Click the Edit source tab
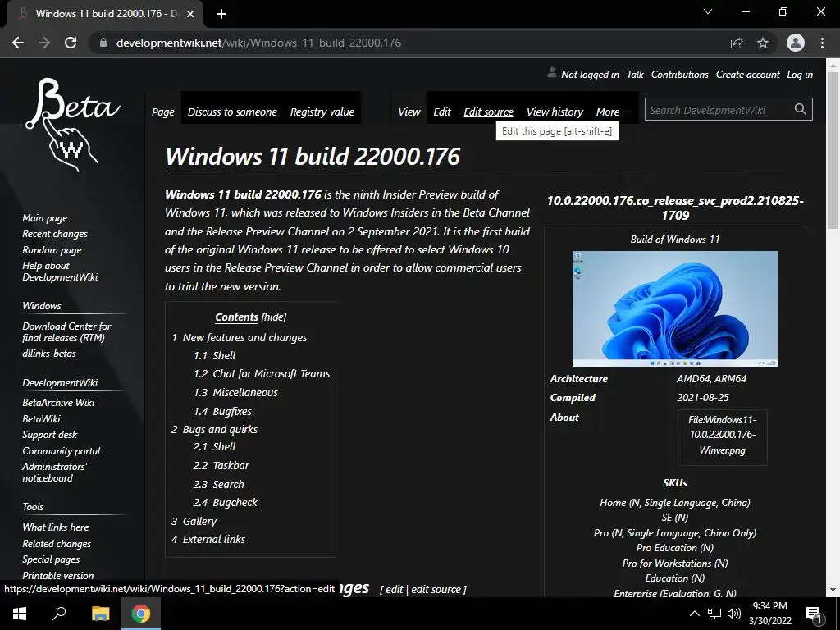Image resolution: width=840 pixels, height=630 pixels. [489, 112]
